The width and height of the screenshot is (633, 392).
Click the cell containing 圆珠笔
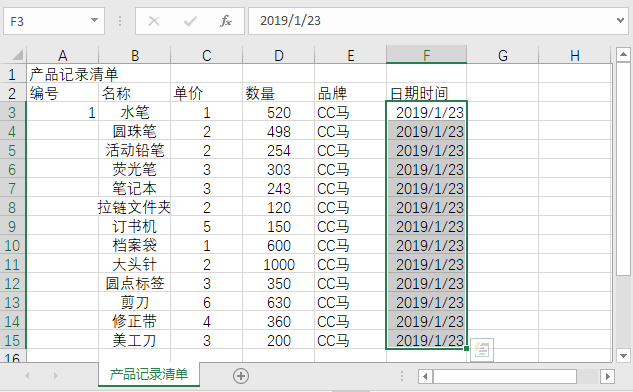(x=134, y=131)
